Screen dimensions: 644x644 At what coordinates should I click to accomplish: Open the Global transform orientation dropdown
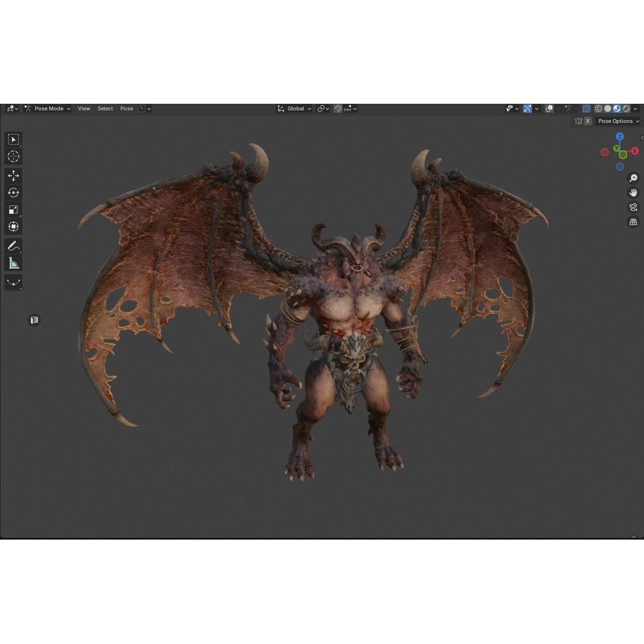294,109
